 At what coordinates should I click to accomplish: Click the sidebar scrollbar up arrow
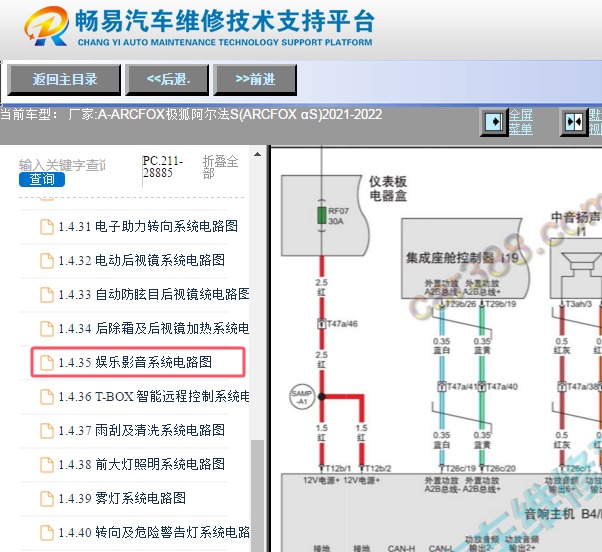point(257,154)
